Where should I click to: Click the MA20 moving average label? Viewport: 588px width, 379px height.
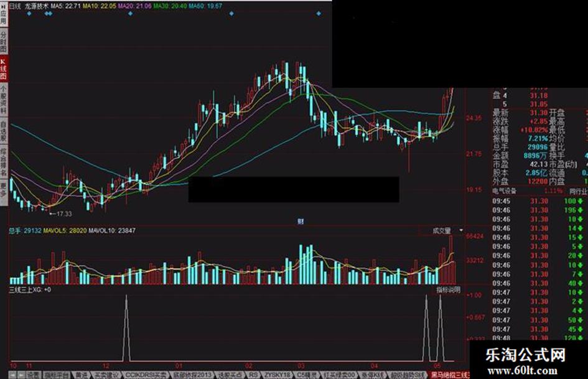(134, 6)
